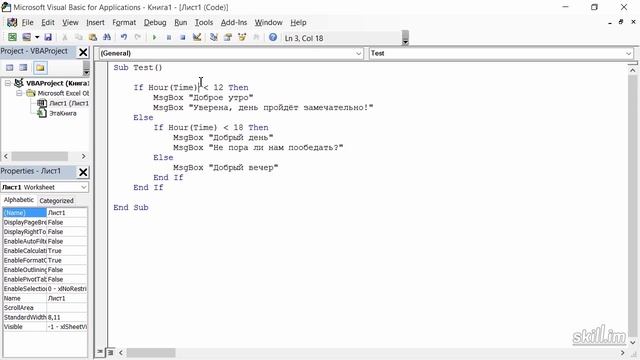Select the (Name) property row
This screenshot has width=640, height=360.
coord(45,213)
